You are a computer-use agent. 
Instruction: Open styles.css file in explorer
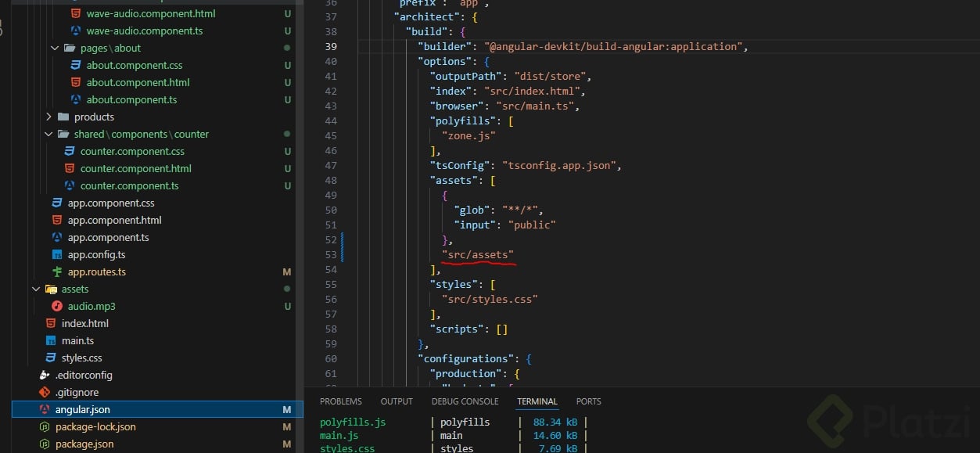click(81, 358)
